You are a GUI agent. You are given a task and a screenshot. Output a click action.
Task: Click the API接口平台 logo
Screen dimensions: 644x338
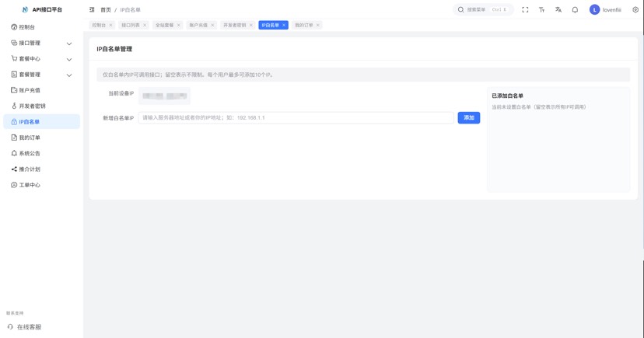[42, 10]
